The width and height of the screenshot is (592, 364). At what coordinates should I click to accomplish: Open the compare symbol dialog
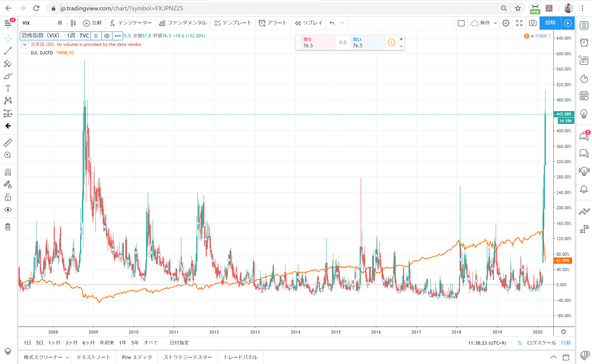click(x=93, y=23)
